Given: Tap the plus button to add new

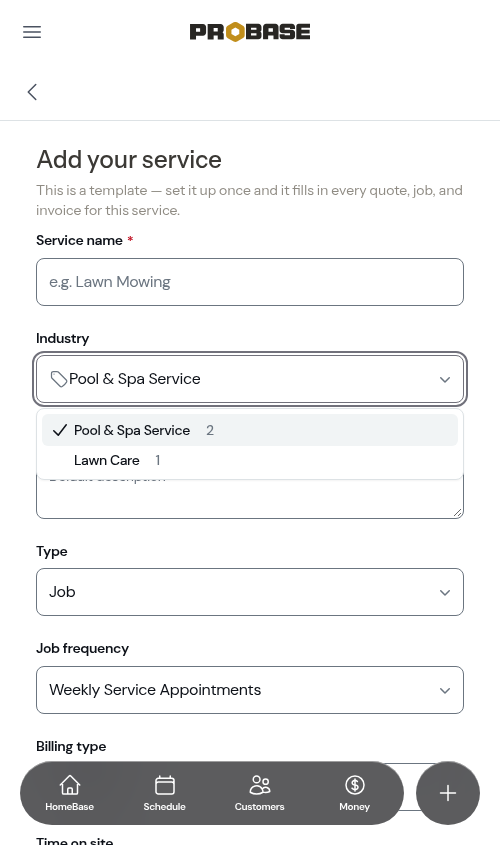Looking at the screenshot, I should coord(448,793).
